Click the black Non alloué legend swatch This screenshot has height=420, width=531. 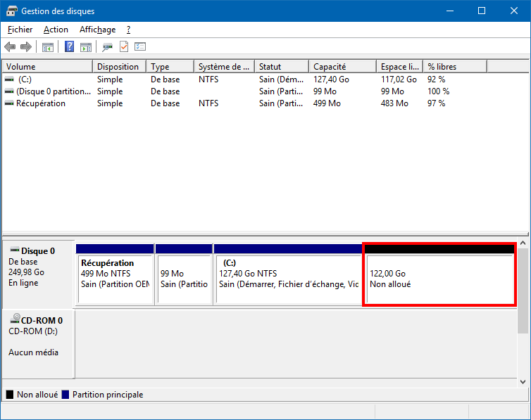(10, 395)
